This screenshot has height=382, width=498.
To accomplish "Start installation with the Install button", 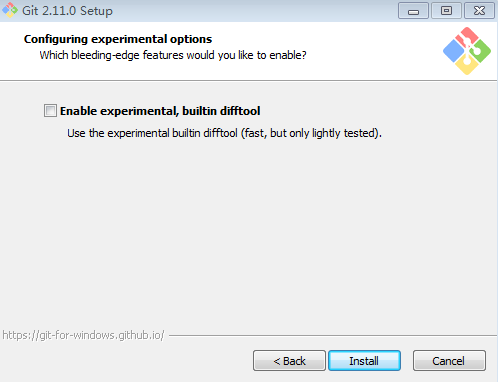I will (x=364, y=361).
